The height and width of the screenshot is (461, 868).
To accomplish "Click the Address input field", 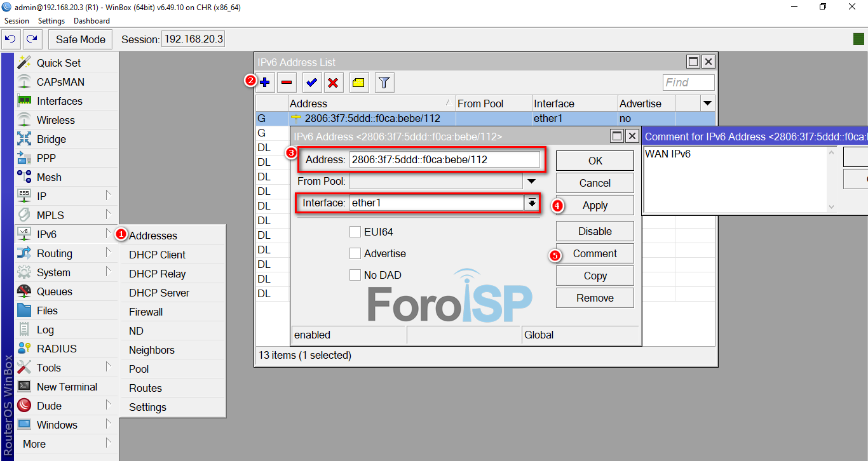I will point(444,159).
